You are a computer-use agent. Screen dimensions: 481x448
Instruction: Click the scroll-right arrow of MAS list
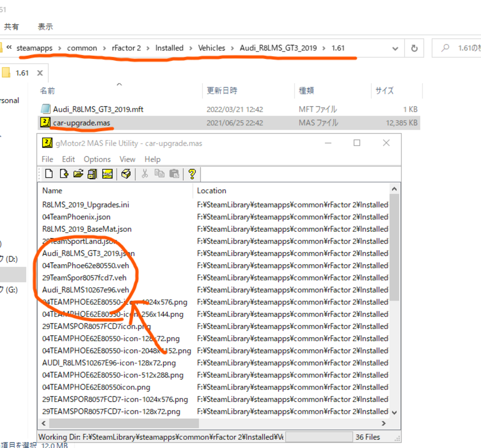384,423
